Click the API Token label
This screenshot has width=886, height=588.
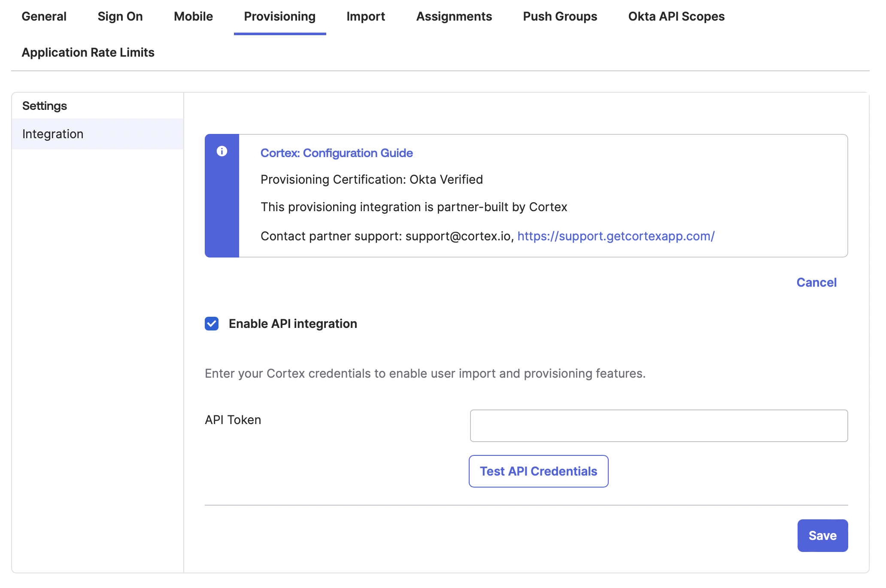coord(233,420)
